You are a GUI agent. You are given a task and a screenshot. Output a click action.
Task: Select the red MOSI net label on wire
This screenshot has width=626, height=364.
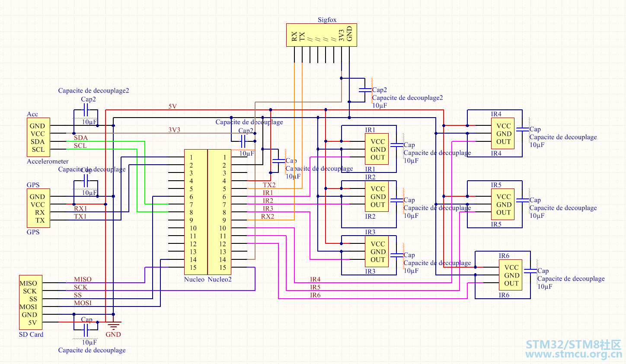point(83,303)
